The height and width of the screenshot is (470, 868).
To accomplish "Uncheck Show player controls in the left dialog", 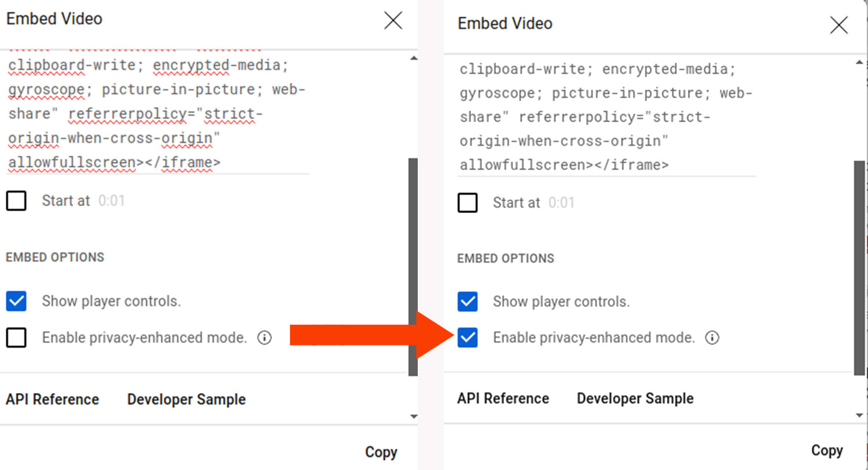I will pyautogui.click(x=16, y=301).
